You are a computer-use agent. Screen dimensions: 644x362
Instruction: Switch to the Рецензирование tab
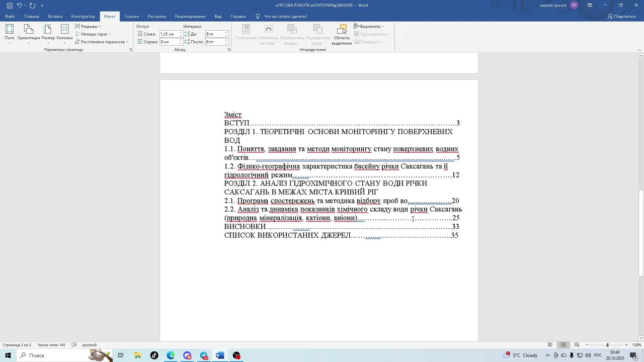(x=190, y=17)
